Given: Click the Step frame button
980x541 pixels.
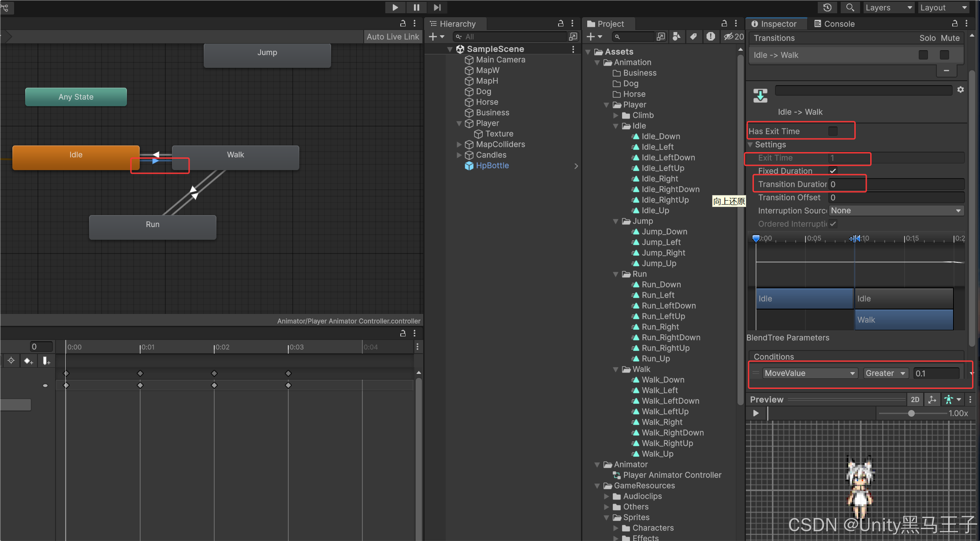Looking at the screenshot, I should pos(437,7).
